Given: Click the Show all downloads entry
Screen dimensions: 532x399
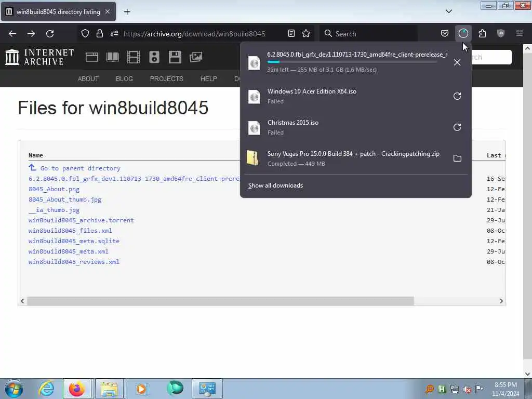Looking at the screenshot, I should coord(275,185).
